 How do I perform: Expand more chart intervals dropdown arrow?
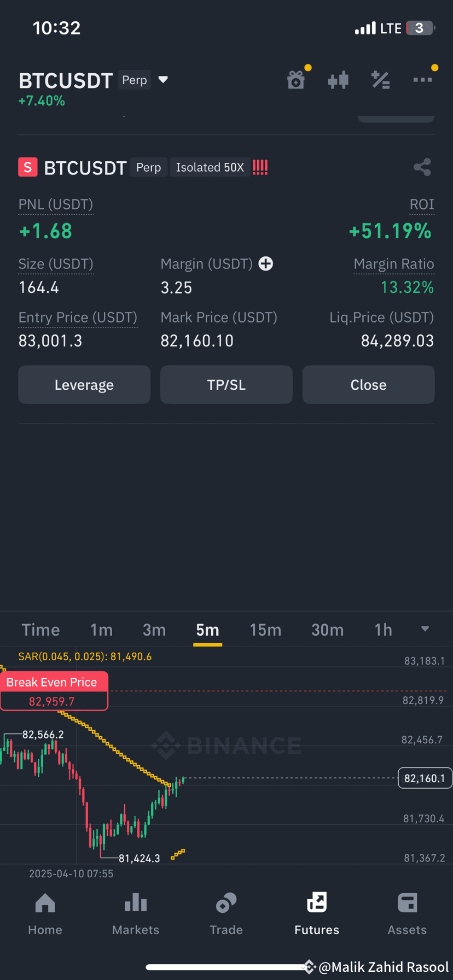click(x=425, y=629)
